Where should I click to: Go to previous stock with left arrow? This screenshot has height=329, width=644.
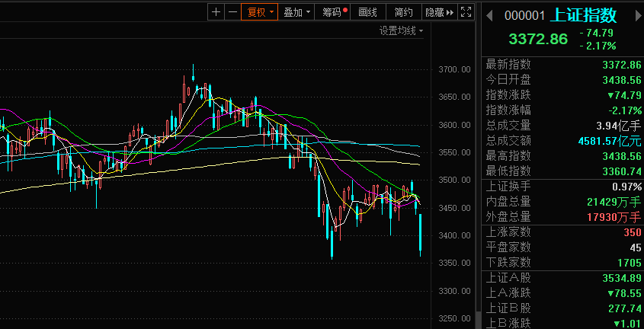pyautogui.click(x=489, y=15)
